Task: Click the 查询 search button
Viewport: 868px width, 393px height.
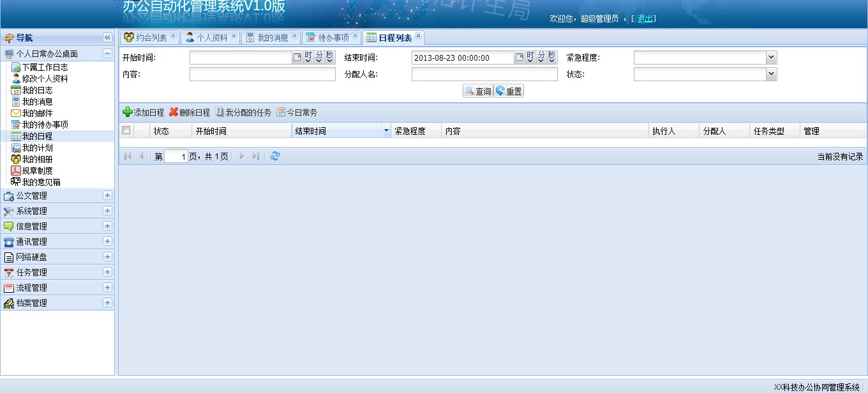Action: click(477, 90)
